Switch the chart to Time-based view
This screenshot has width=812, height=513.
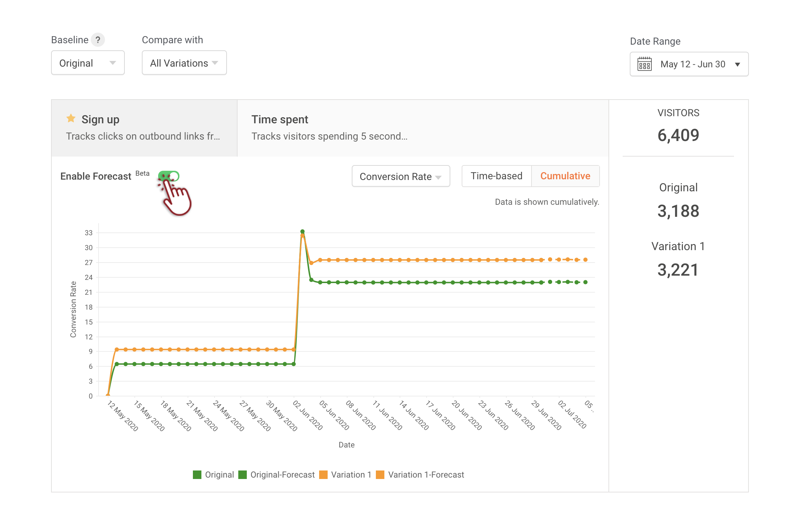pyautogui.click(x=496, y=176)
